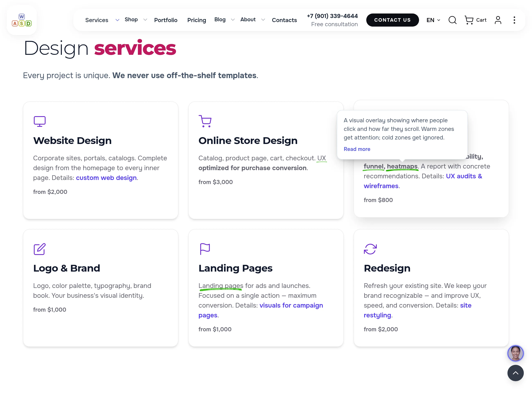Follow the Read more link in the tooltip

pos(357,149)
